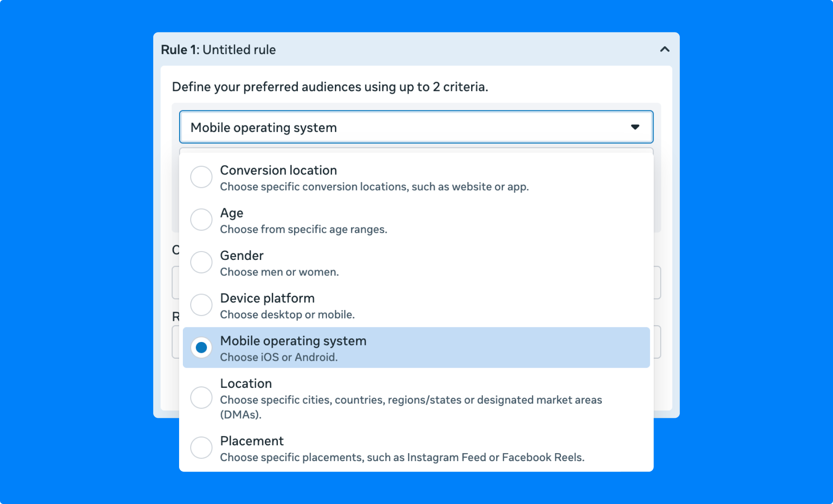Click the unselected circle next to Placement
The image size is (833, 504).
[201, 447]
